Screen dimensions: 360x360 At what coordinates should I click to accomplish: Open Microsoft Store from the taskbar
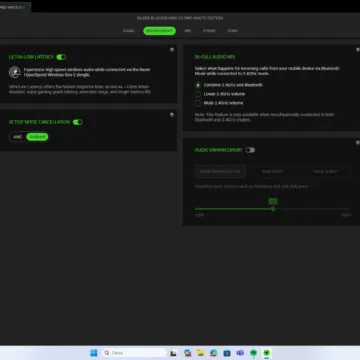pos(227,353)
